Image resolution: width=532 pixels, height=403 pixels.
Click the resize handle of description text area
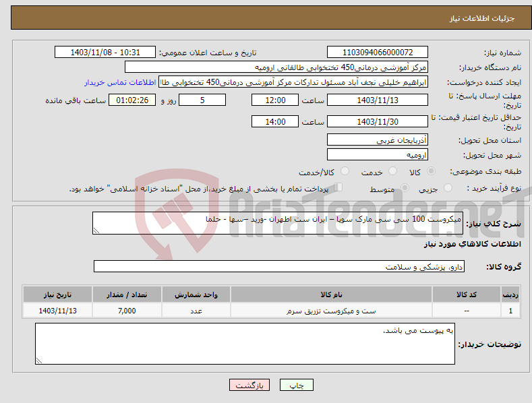[96, 231]
